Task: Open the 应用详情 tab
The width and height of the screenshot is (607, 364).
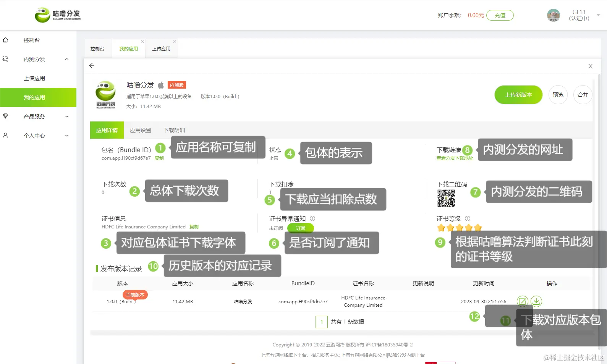Action: point(107,130)
